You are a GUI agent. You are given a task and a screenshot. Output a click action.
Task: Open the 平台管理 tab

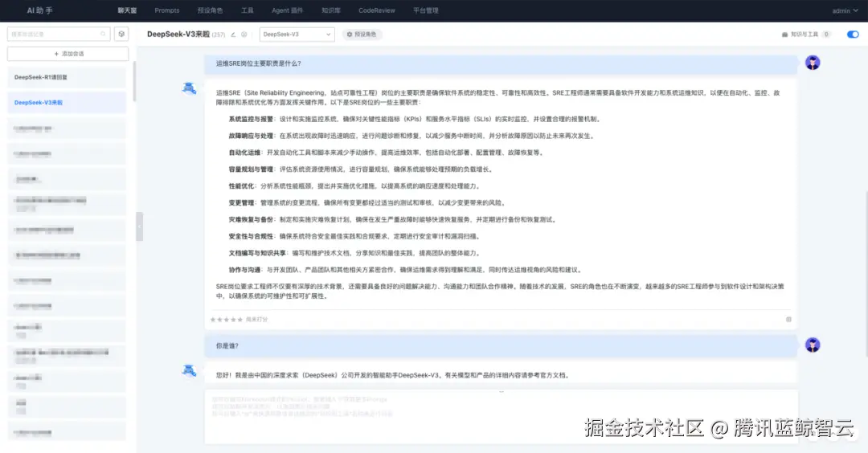point(426,10)
